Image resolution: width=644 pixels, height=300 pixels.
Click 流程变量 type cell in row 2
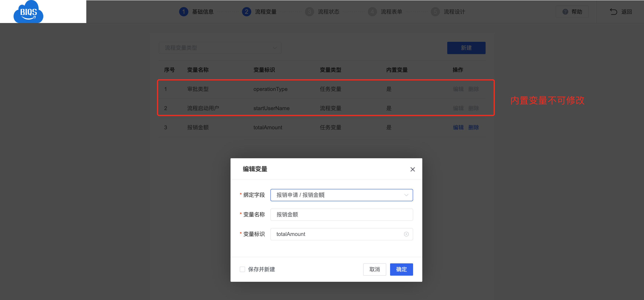(330, 108)
